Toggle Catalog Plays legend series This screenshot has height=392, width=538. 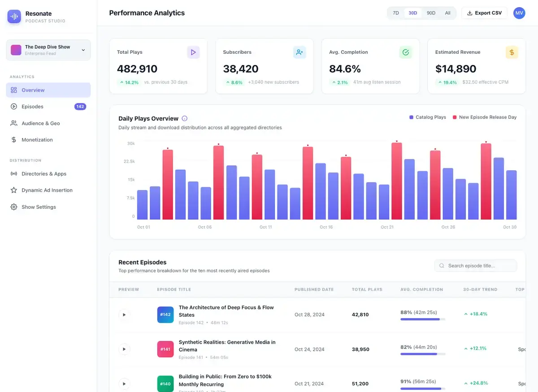pyautogui.click(x=428, y=117)
